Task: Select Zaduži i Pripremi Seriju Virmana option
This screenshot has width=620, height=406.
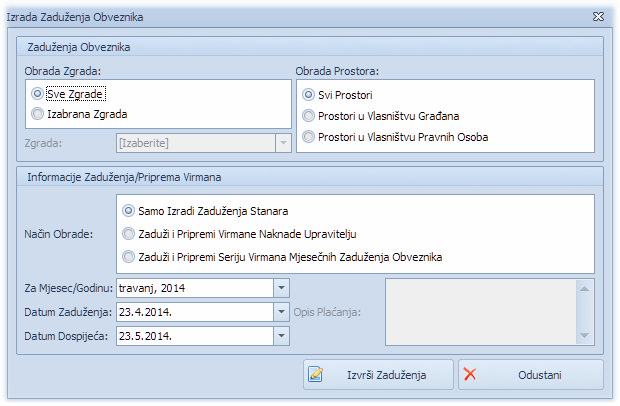Action: tap(127, 257)
